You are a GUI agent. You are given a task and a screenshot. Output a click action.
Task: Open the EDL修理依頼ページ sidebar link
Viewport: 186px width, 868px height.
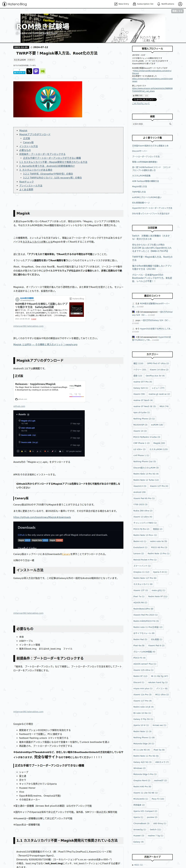click(141, 203)
